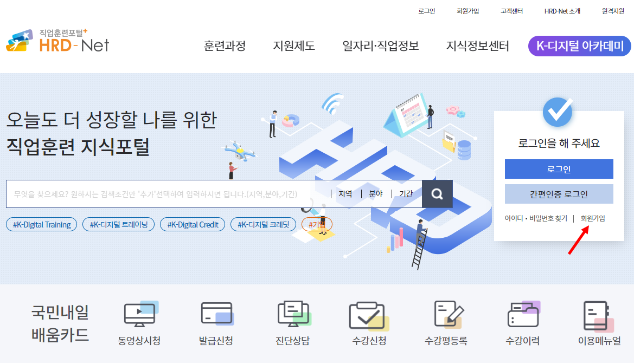Click the magnifier search button
Screen dimensions: 634x364
437,194
